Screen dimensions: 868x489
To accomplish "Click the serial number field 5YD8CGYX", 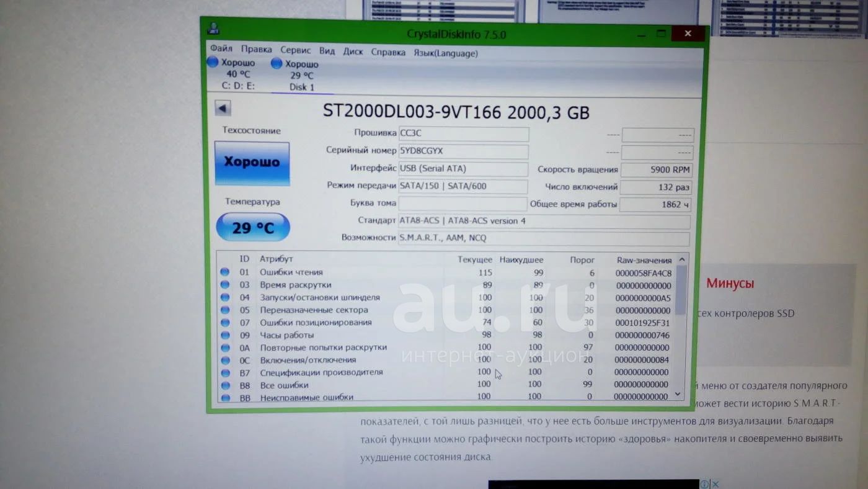I will [463, 151].
